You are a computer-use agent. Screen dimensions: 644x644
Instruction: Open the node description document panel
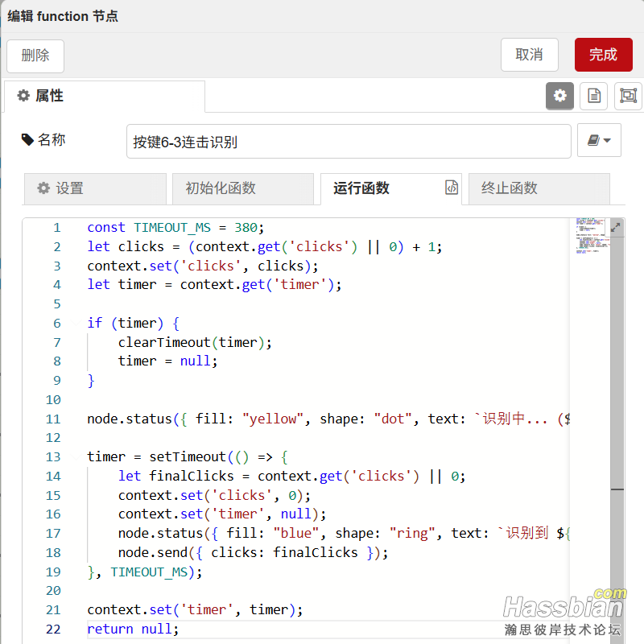[x=594, y=96]
